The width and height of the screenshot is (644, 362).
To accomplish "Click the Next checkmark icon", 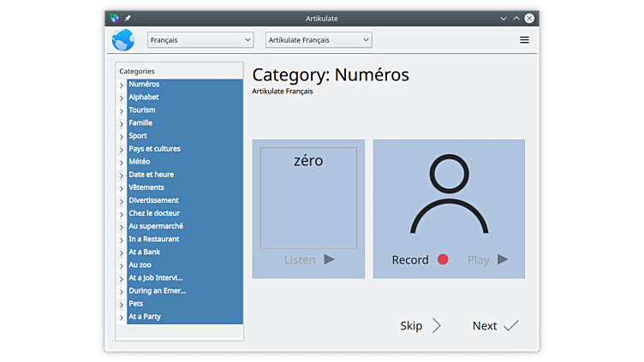I will click(x=511, y=326).
